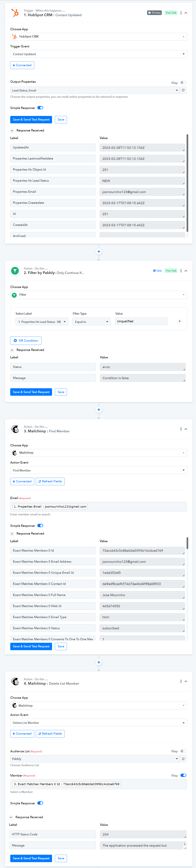Click the HTTP Status Code value 204
Viewport: 196px width, 868px height.
(x=143, y=835)
